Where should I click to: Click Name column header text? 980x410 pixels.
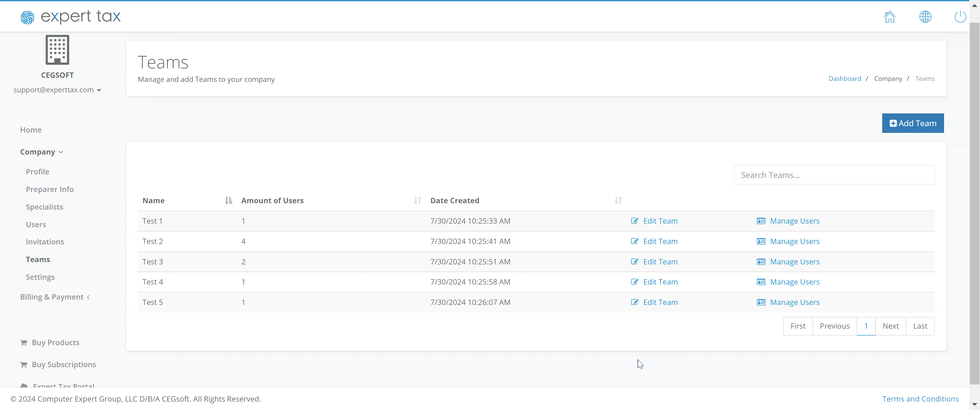pyautogui.click(x=153, y=200)
